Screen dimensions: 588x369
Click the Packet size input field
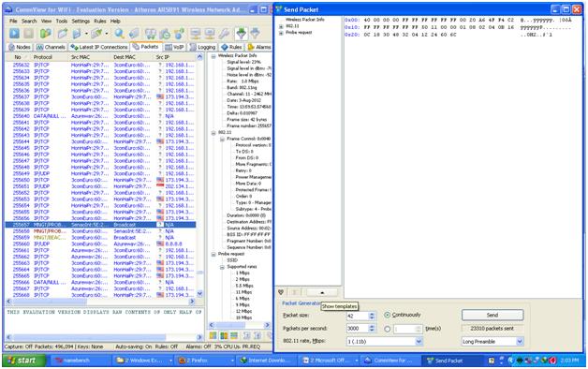tap(358, 316)
